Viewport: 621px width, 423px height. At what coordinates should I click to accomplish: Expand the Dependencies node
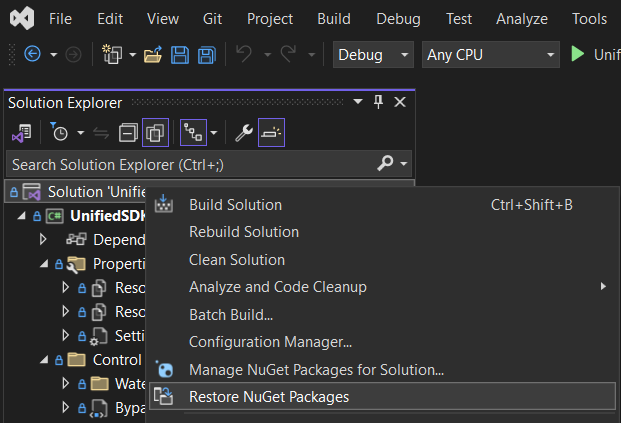pos(43,239)
